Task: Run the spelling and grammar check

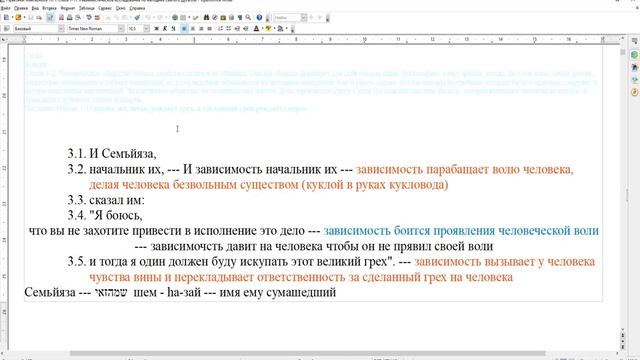Action: [89, 18]
